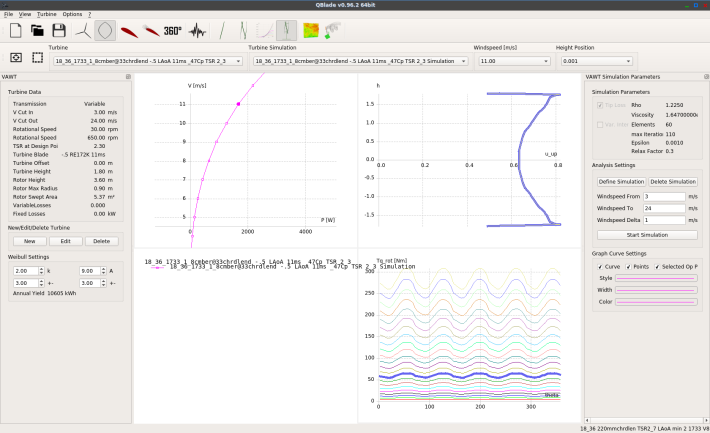The height and width of the screenshot is (433, 710).
Task: Open colorful heat-map simulation icon
Action: coord(311,31)
